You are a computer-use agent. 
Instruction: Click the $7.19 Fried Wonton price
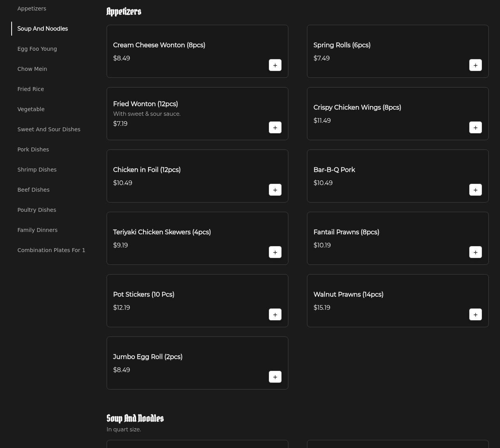coord(120,124)
